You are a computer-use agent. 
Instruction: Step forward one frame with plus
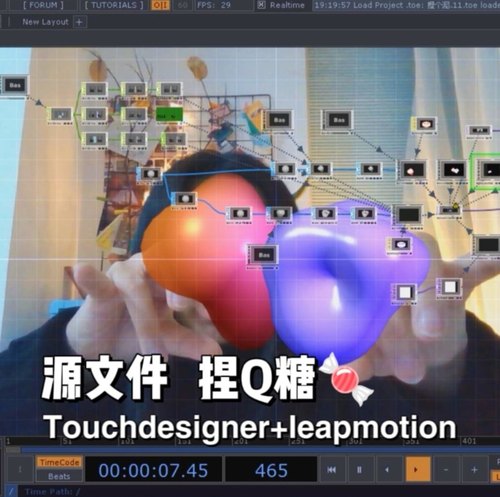coord(475,470)
